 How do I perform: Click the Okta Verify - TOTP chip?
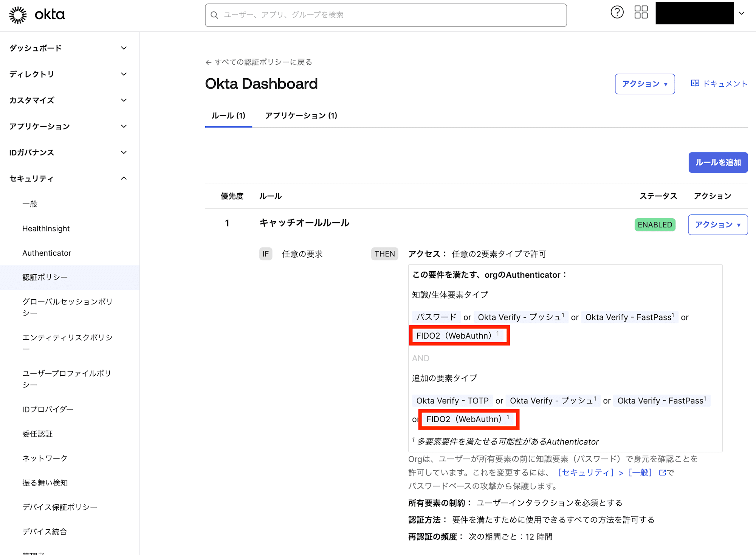coord(452,401)
